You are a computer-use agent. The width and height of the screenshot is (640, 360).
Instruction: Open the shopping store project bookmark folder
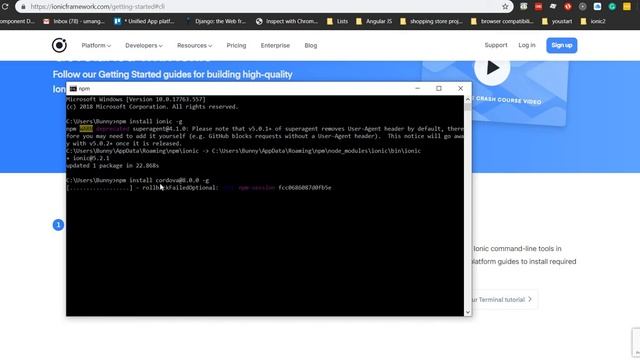431,21
